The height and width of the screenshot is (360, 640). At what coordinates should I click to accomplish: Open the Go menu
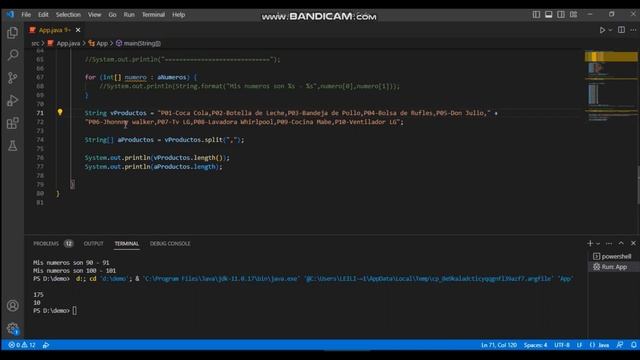tap(112, 15)
